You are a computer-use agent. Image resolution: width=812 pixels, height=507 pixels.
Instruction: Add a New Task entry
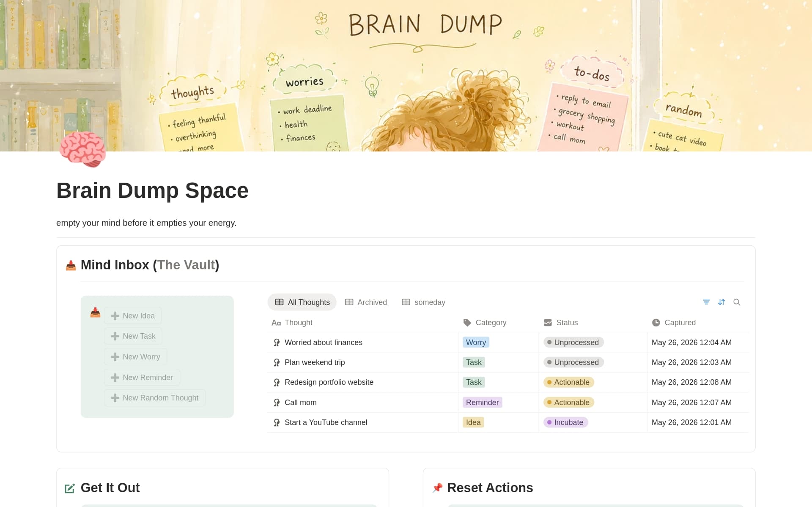click(133, 336)
